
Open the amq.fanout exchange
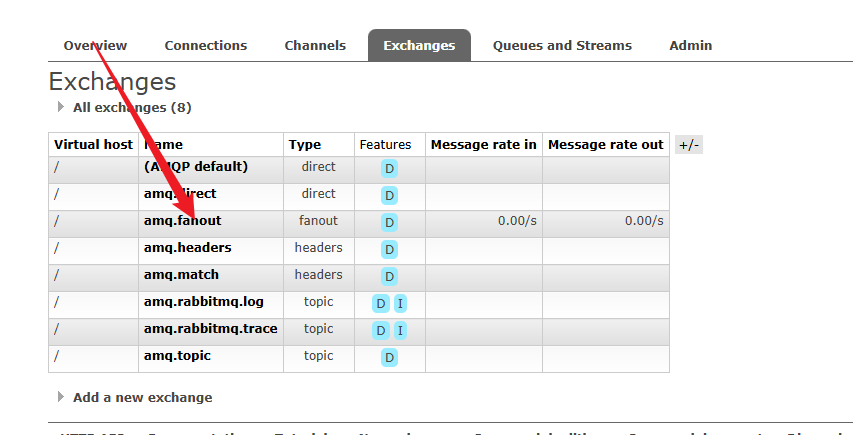click(183, 221)
